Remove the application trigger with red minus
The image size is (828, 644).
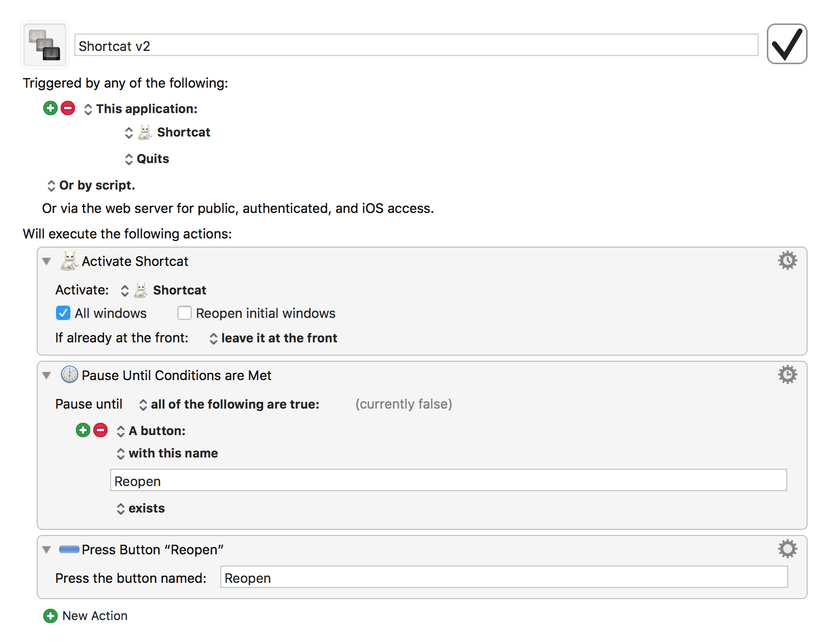68,108
